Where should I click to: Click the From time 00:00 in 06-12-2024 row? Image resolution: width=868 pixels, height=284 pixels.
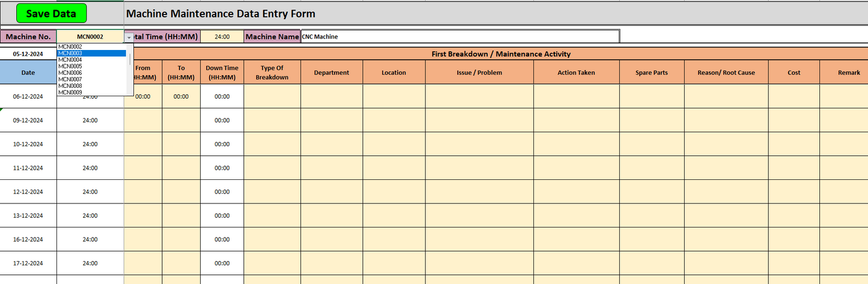point(143,96)
